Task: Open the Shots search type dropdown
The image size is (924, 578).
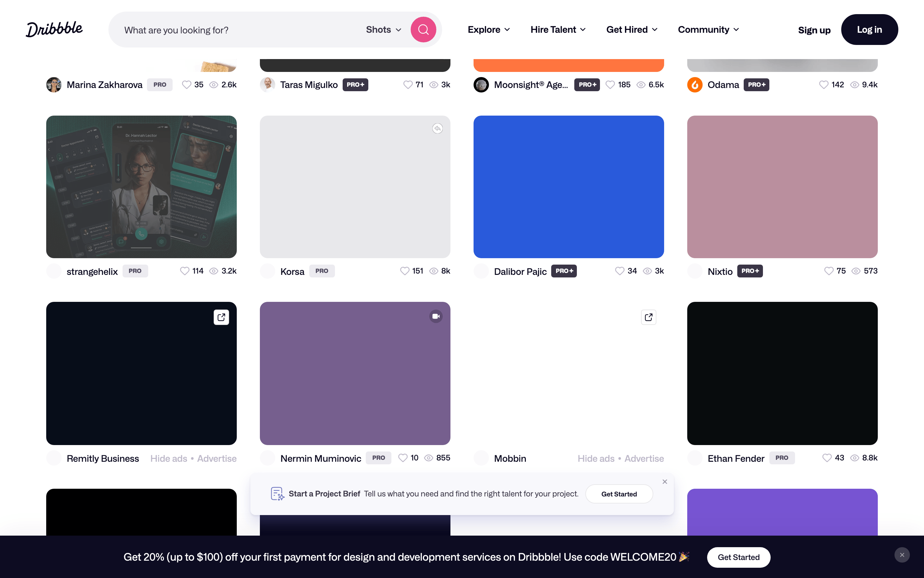Action: tap(383, 30)
